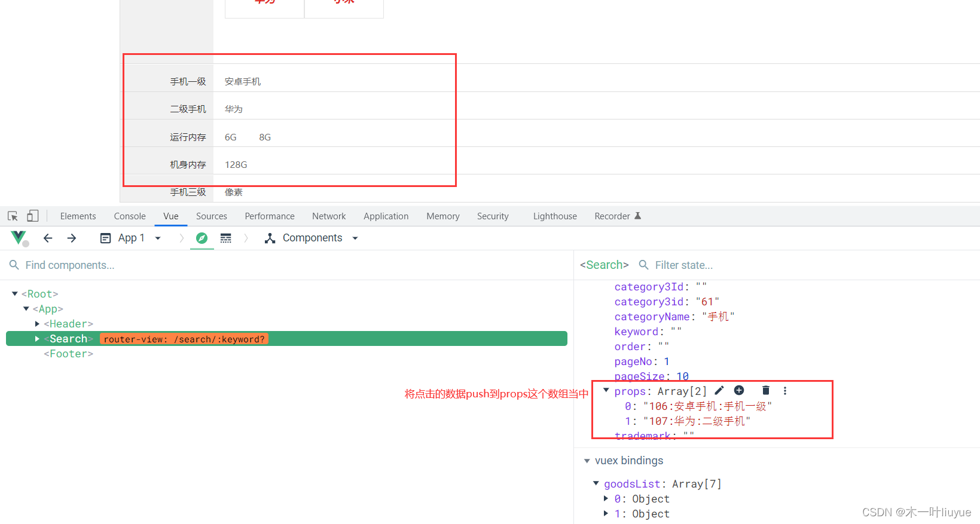Click the plus add icon beside props
This screenshot has height=524, width=980.
click(x=739, y=390)
